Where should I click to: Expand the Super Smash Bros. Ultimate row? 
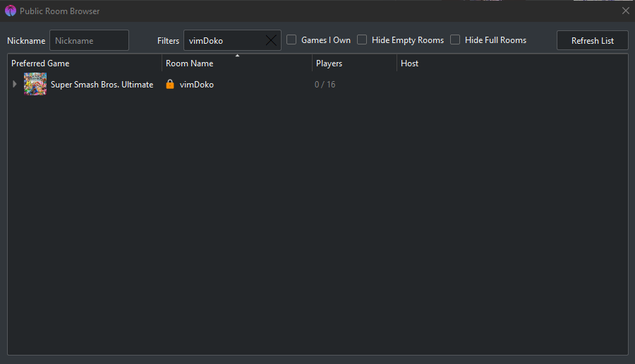click(15, 84)
